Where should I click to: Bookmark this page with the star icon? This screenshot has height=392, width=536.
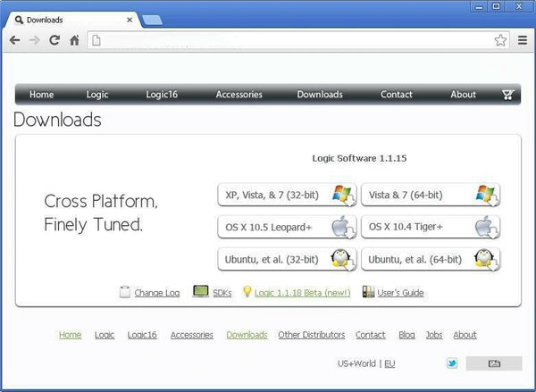tap(500, 40)
